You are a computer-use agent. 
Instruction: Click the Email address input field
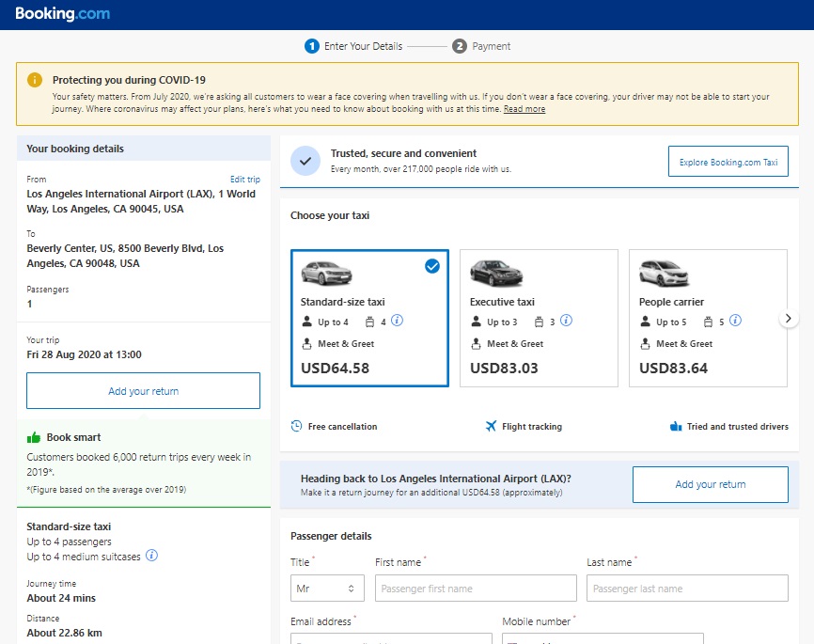(391, 638)
